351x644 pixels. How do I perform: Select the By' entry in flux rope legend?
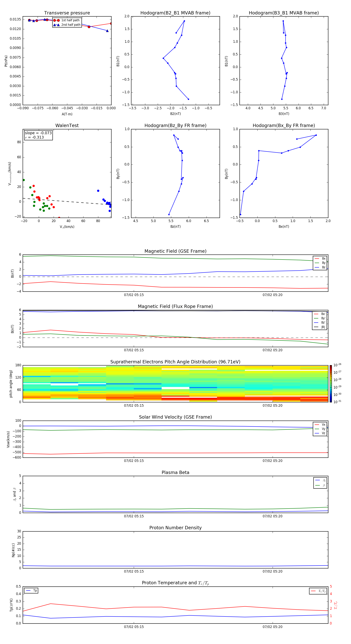pyautogui.click(x=320, y=318)
